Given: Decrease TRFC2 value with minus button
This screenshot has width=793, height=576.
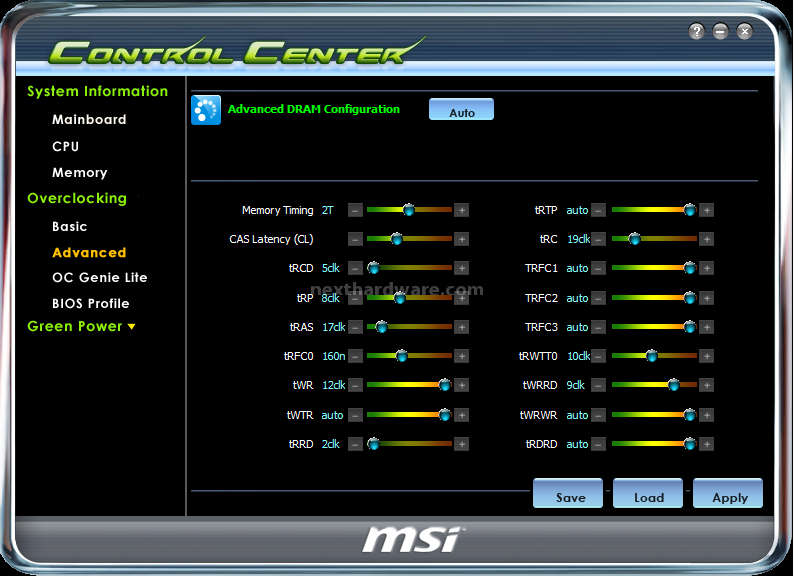Looking at the screenshot, I should 598,298.
